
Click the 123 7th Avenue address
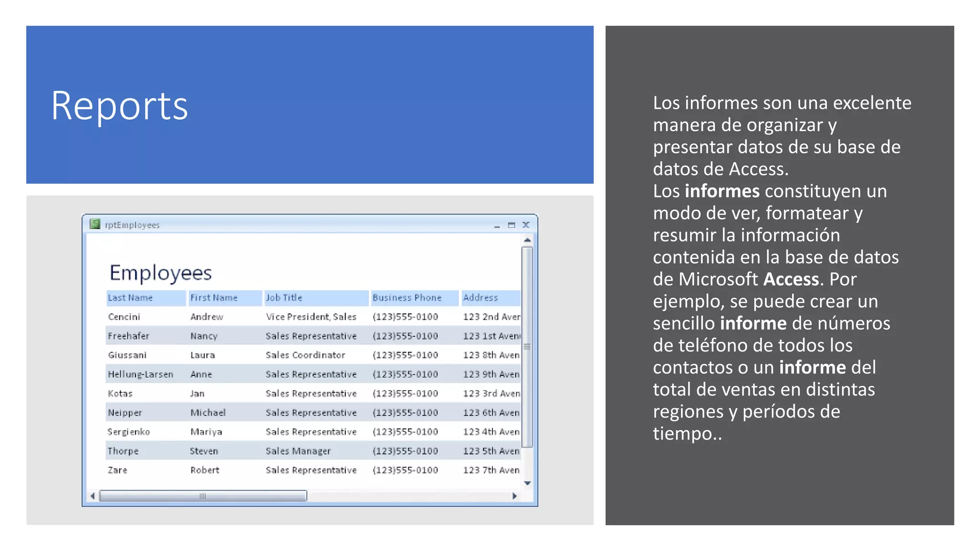click(491, 470)
